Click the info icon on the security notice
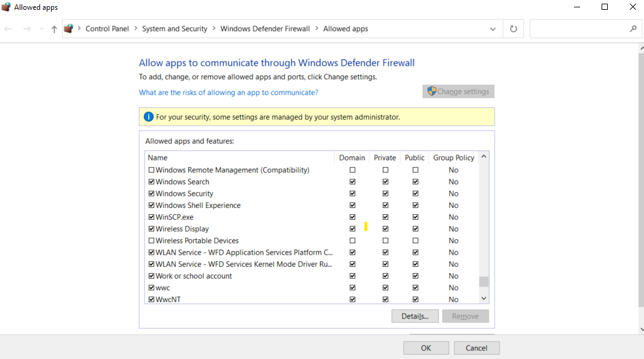Screen dimensions: 644x359 148,117
